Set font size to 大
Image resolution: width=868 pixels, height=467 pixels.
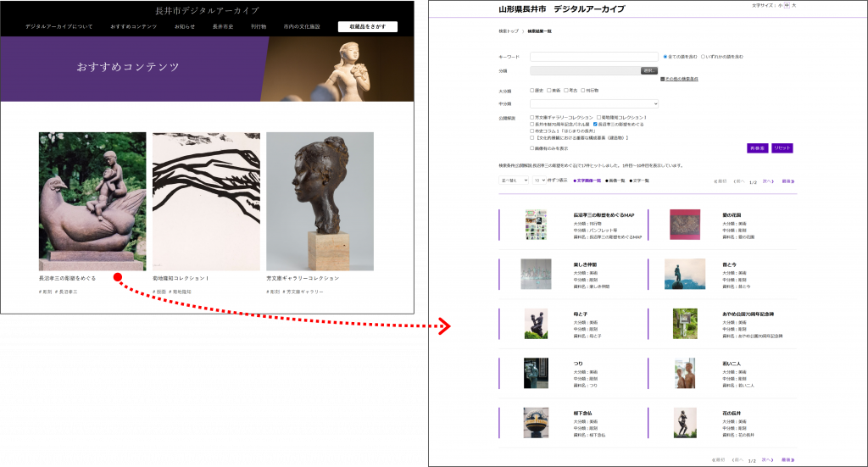(794, 5)
